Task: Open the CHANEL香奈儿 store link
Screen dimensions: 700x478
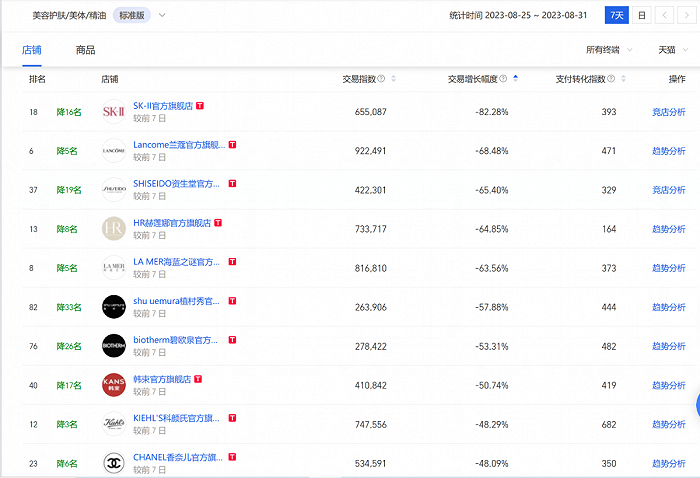Action: pyautogui.click(x=178, y=457)
